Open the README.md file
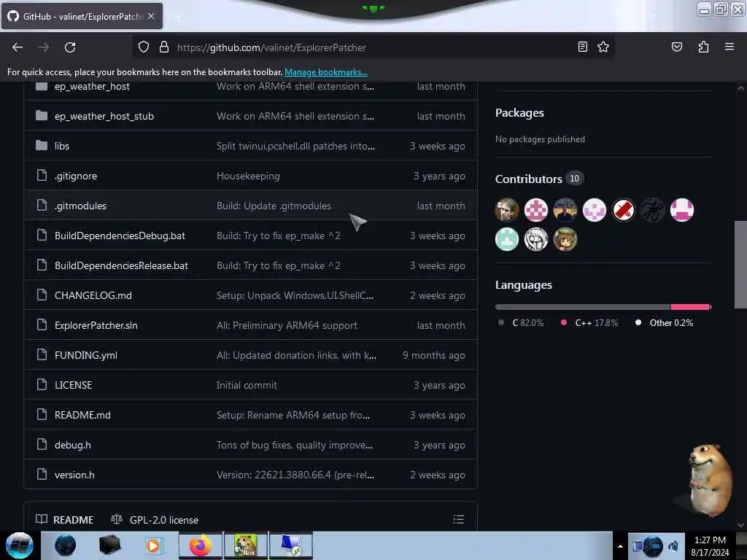 [x=82, y=415]
